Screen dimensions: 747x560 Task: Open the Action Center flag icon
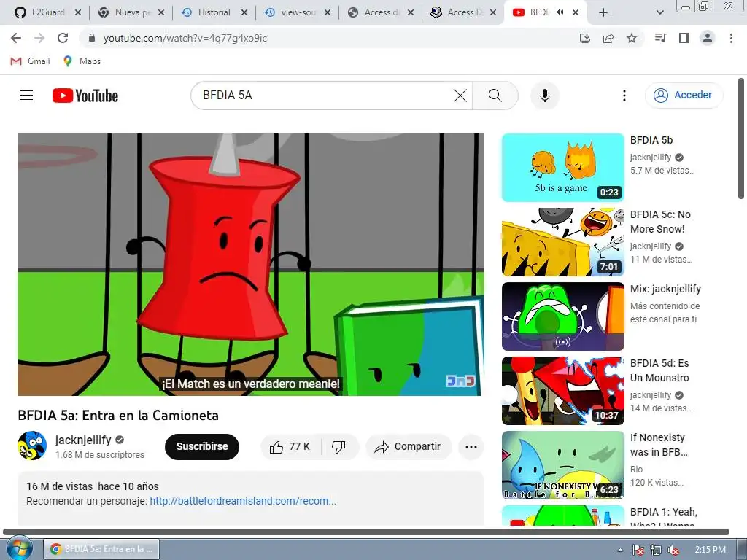pos(638,550)
